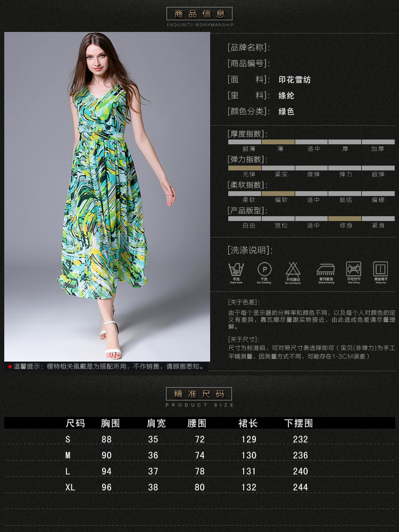Screen dimensions: 399x532
Task: Select the highlighted 偏软 softness segment
Action: [278, 193]
